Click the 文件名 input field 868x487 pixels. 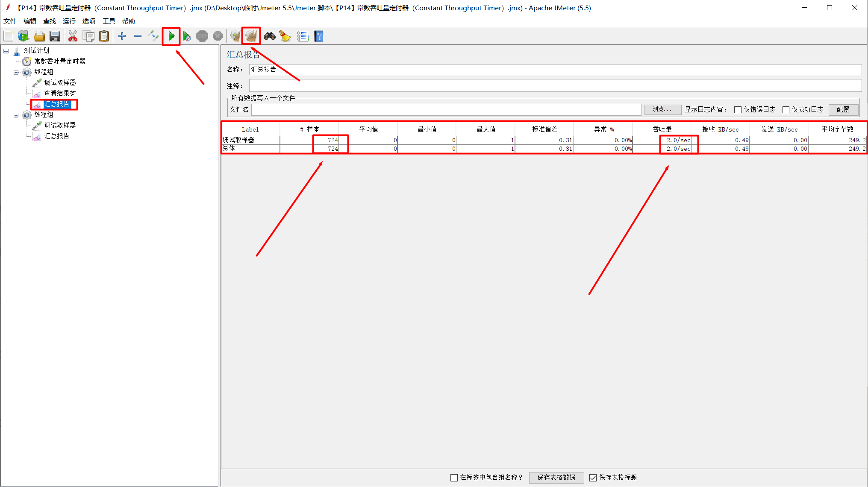click(446, 110)
